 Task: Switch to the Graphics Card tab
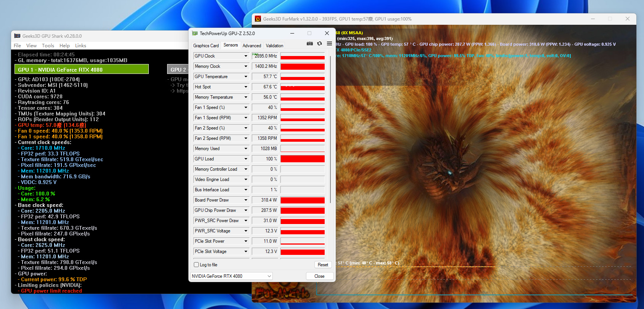206,46
